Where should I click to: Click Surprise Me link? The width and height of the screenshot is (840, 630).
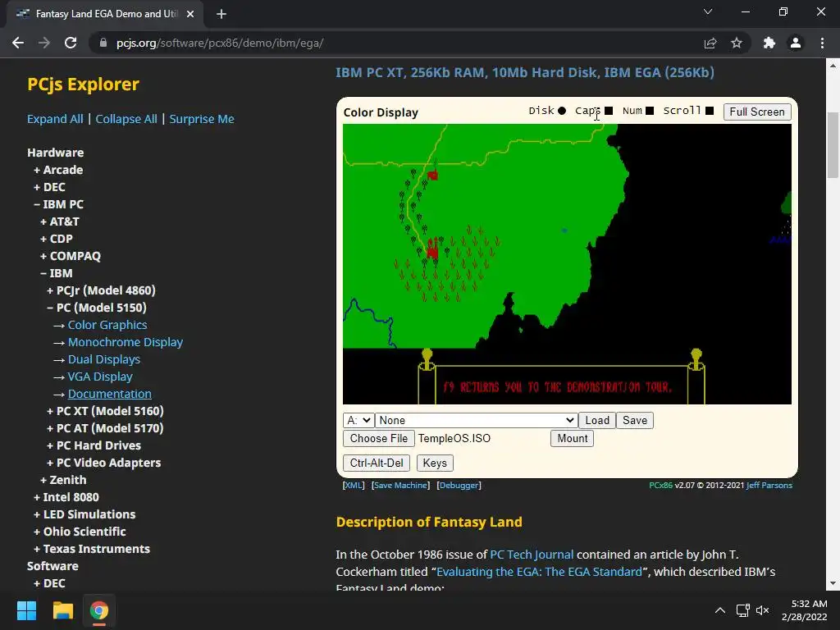[x=202, y=119]
